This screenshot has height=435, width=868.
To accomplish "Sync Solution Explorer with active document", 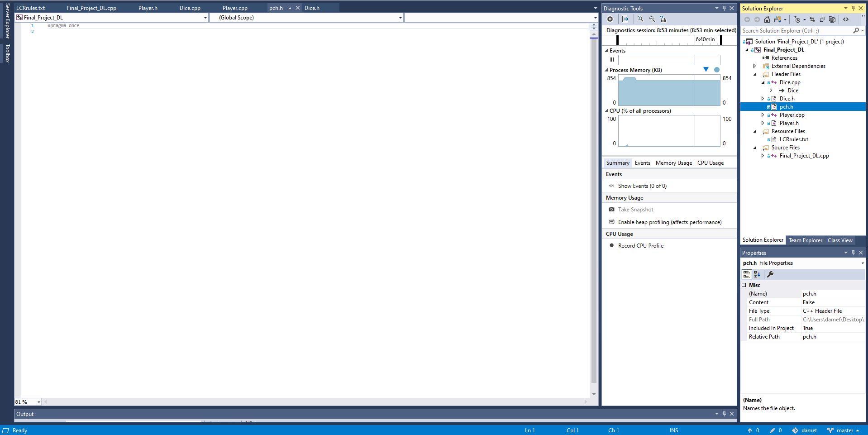I will click(x=813, y=19).
